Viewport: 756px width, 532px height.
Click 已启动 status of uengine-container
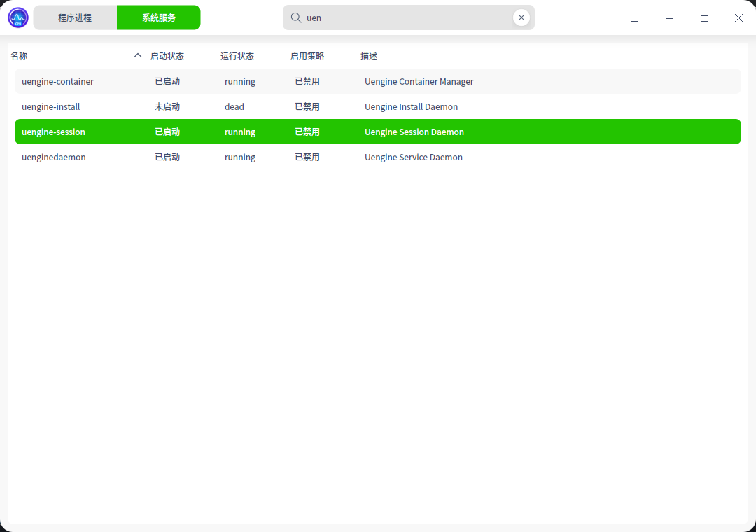167,81
